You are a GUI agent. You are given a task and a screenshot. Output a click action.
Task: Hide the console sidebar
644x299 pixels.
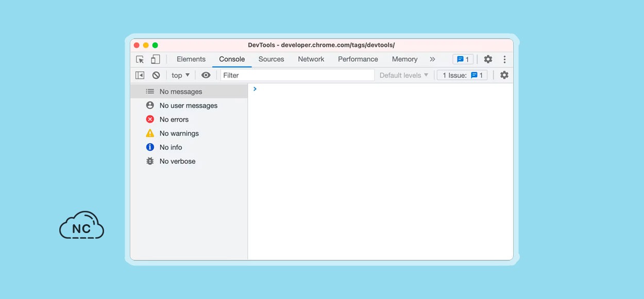click(x=140, y=75)
